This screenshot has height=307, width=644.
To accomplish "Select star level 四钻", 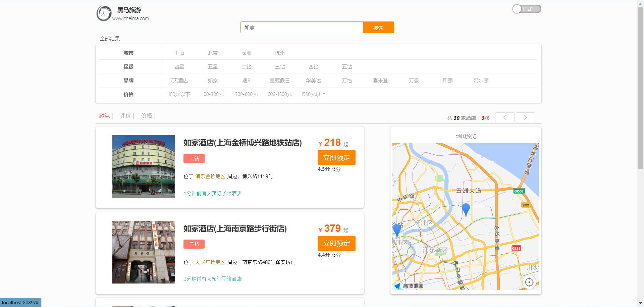I will click(313, 67).
